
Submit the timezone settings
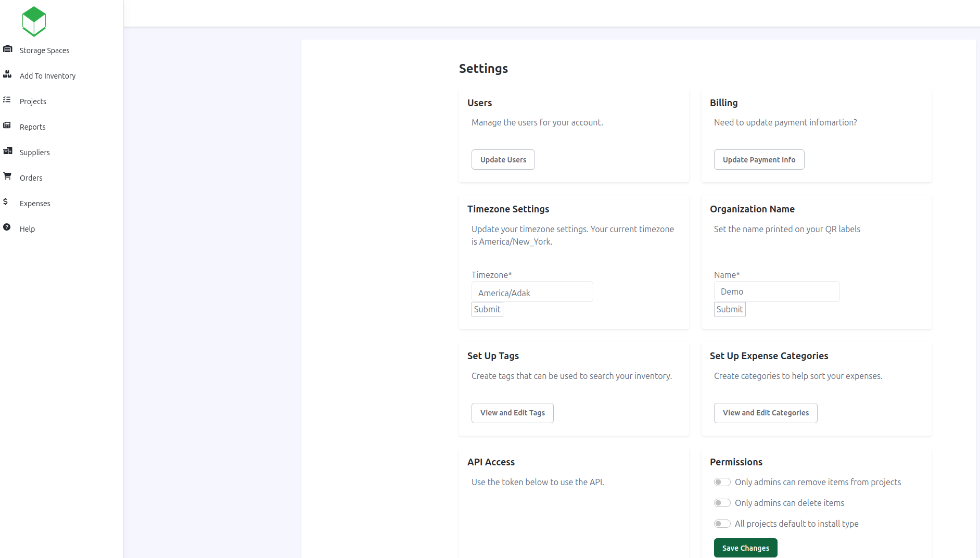(488, 309)
